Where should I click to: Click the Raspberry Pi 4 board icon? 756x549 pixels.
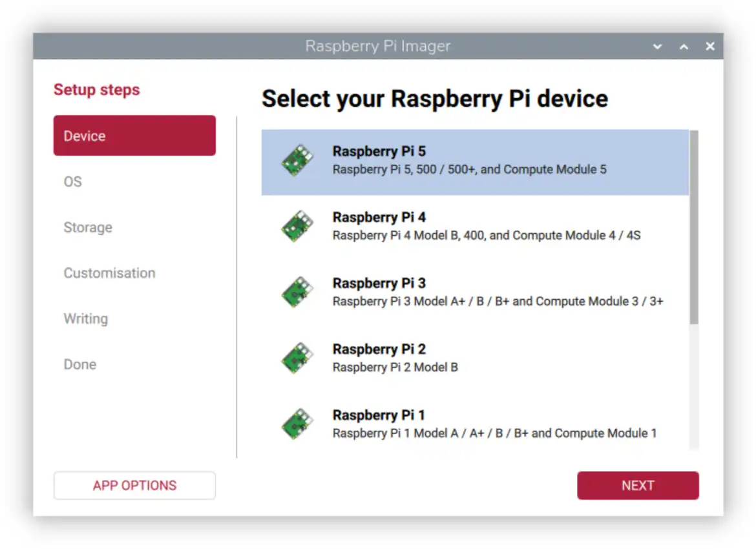(297, 226)
